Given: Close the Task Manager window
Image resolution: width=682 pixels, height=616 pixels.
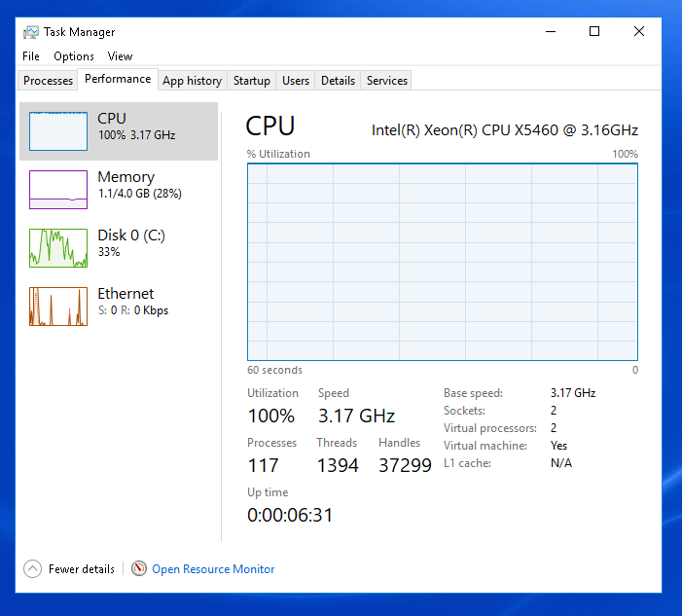Looking at the screenshot, I should point(639,31).
